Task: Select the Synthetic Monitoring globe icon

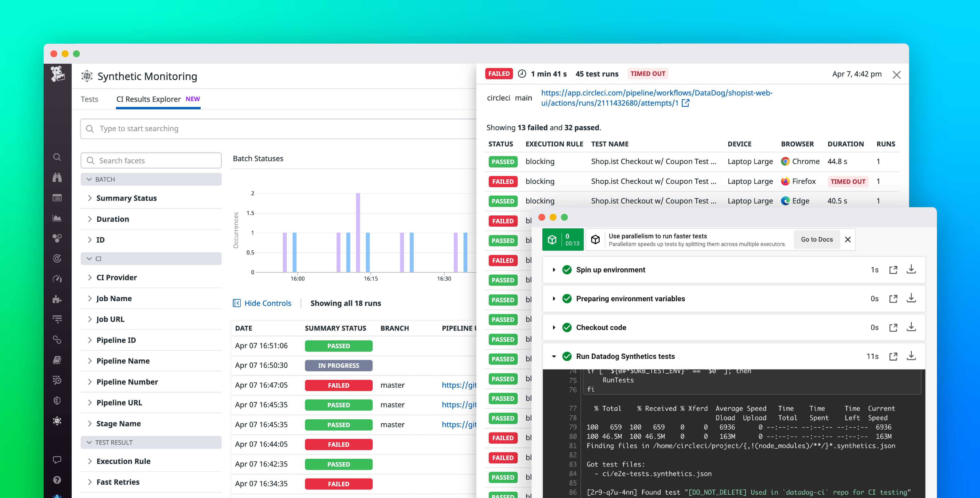Action: click(57, 421)
